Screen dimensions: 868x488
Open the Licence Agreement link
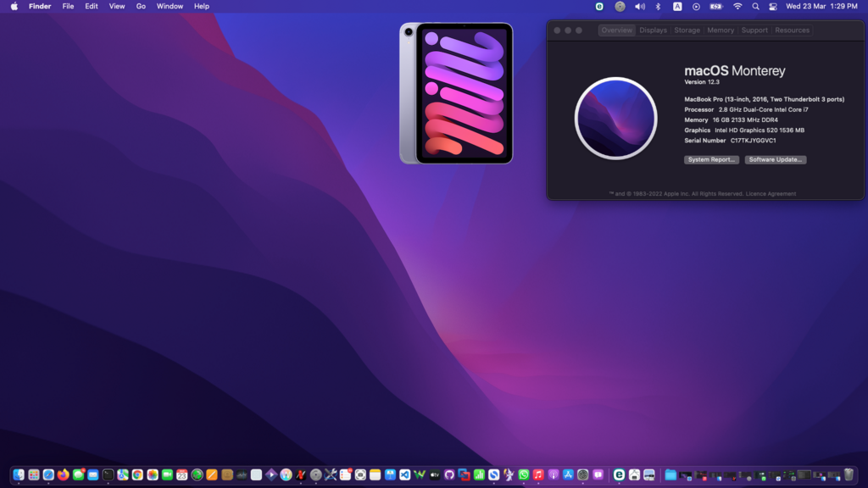click(x=771, y=194)
